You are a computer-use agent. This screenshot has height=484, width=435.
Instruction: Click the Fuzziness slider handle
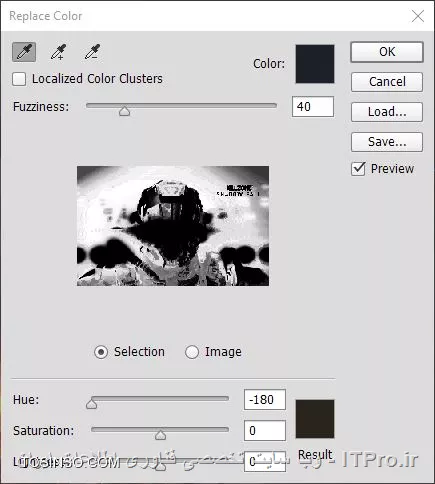[124, 111]
